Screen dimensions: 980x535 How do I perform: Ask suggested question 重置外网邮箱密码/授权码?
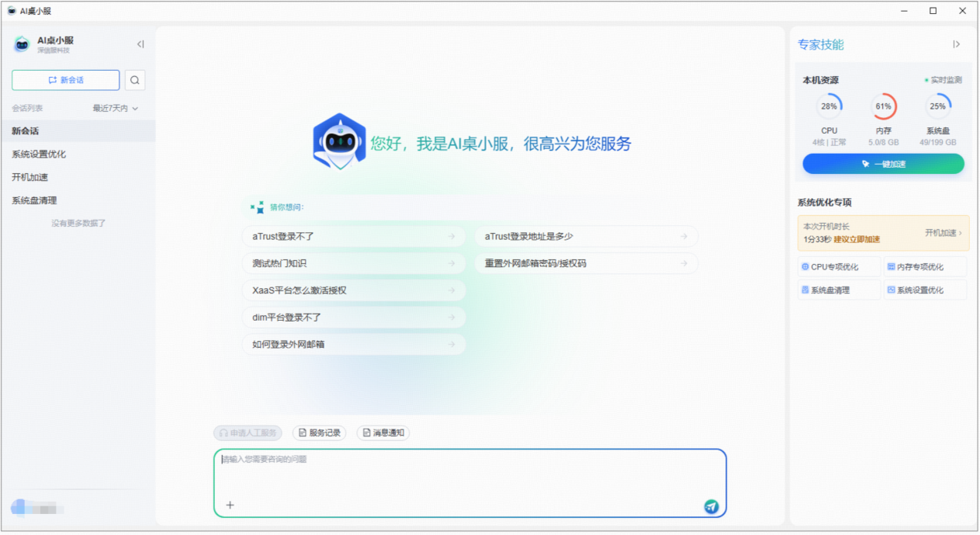click(587, 263)
